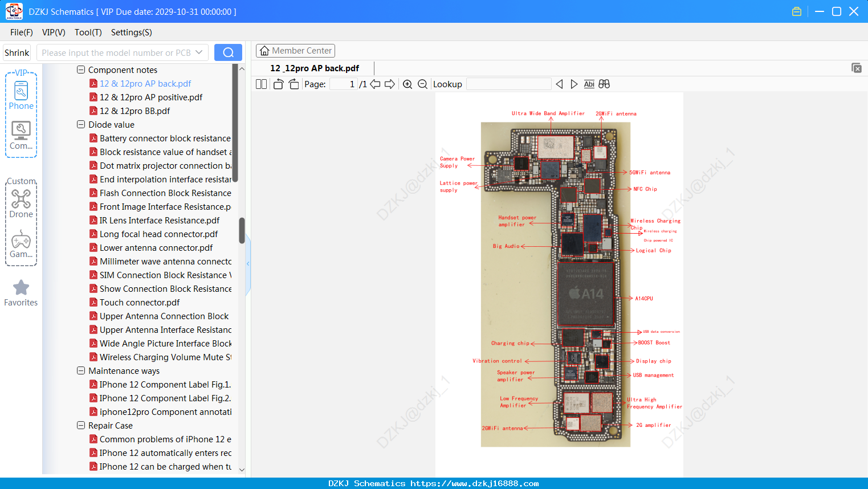The image size is (868, 489).
Task: Open 12 & 12pro AP positive.pdf
Action: pyautogui.click(x=151, y=97)
